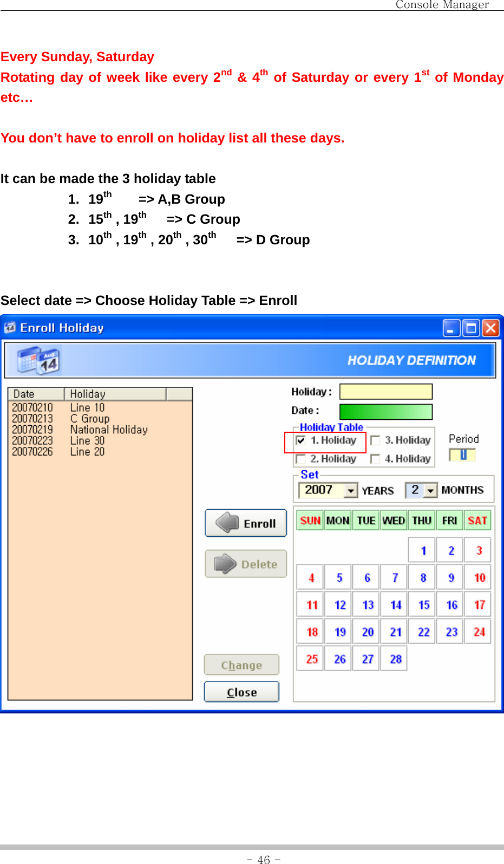Select day 25 in the calendar
The image size is (504, 864).
click(x=310, y=658)
